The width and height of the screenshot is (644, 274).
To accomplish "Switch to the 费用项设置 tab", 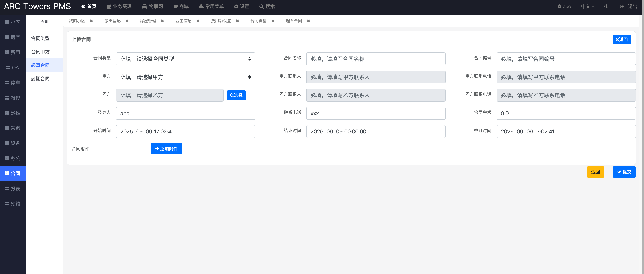I will tap(221, 21).
